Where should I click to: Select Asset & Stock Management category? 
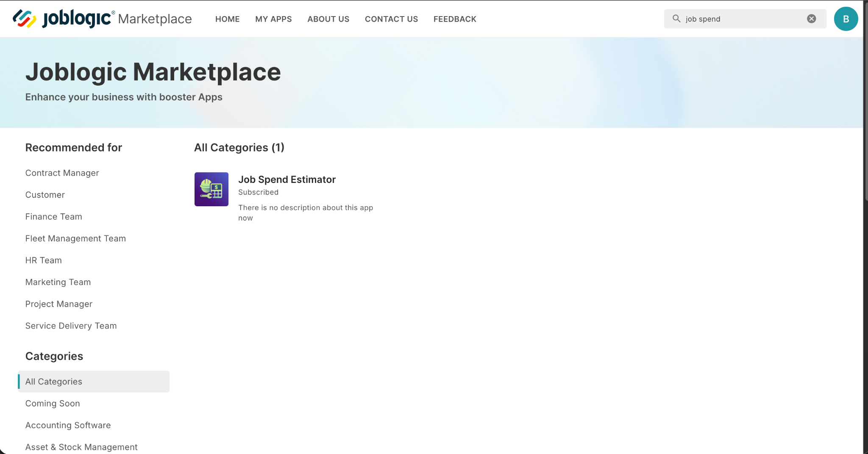pos(81,447)
